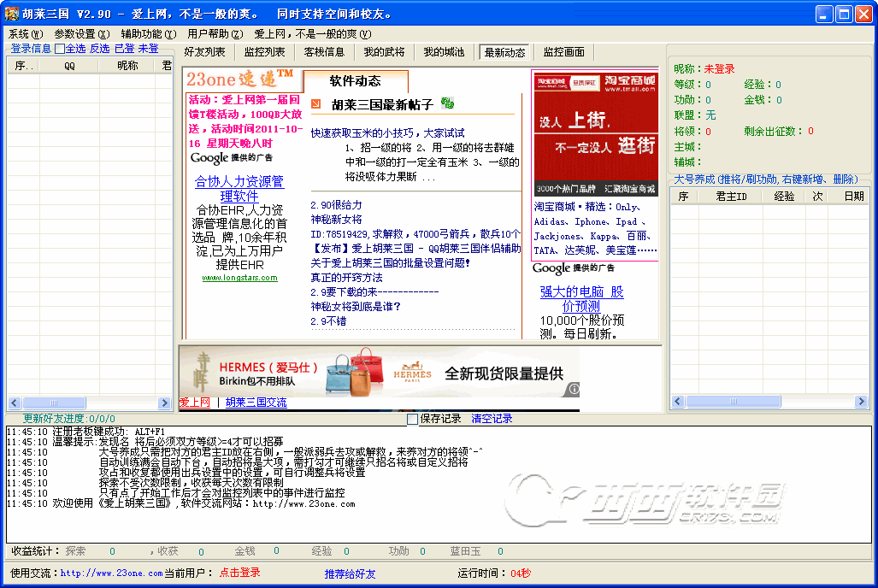Open post 关于爱上胡莱三国的批量设置问题
This screenshot has height=588, width=878.
(x=391, y=263)
